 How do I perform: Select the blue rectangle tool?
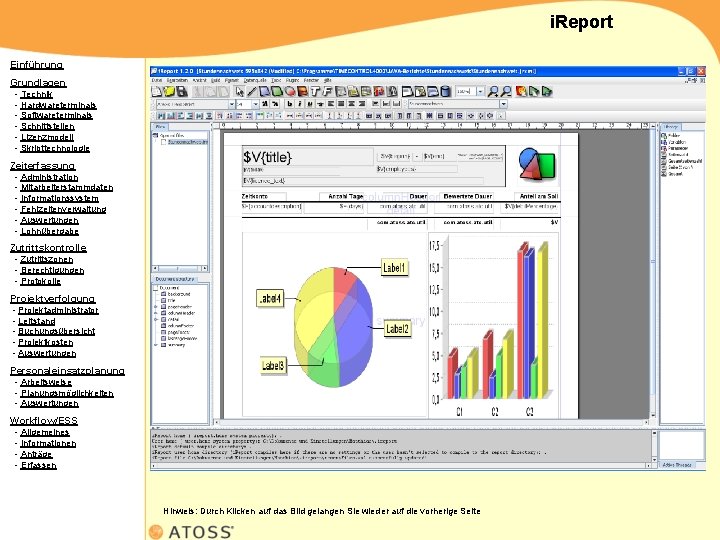pyautogui.click(x=264, y=91)
